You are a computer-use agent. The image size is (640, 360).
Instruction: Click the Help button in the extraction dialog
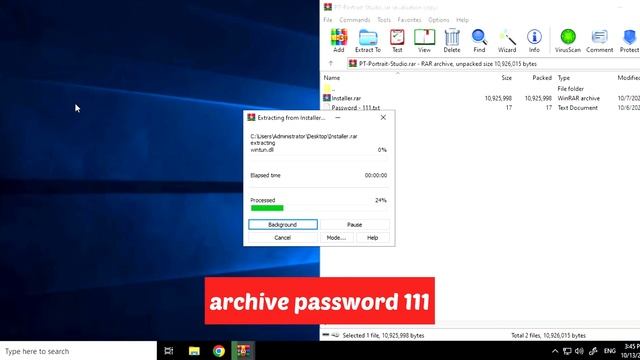[372, 238]
